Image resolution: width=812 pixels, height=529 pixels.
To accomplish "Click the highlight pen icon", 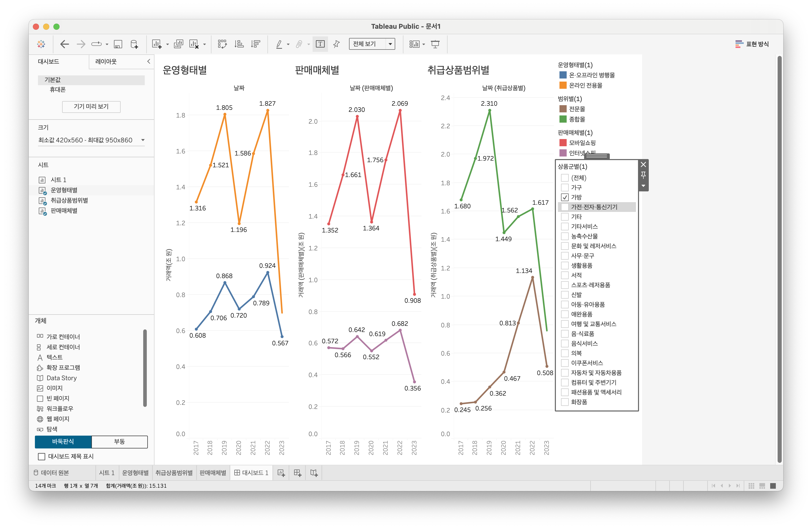I will (279, 44).
